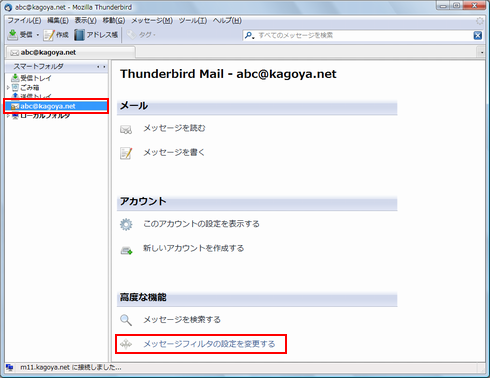
Task: Click the 作成 pencil icon
Action: point(49,35)
